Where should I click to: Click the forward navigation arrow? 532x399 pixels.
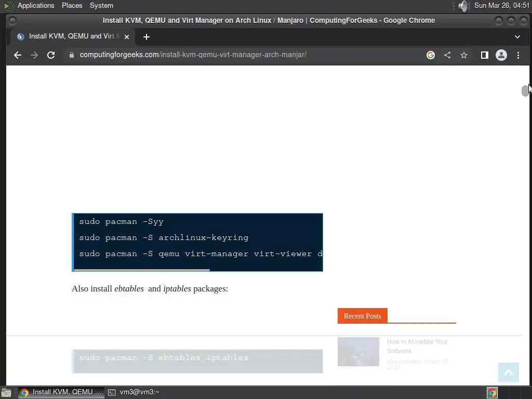click(34, 55)
